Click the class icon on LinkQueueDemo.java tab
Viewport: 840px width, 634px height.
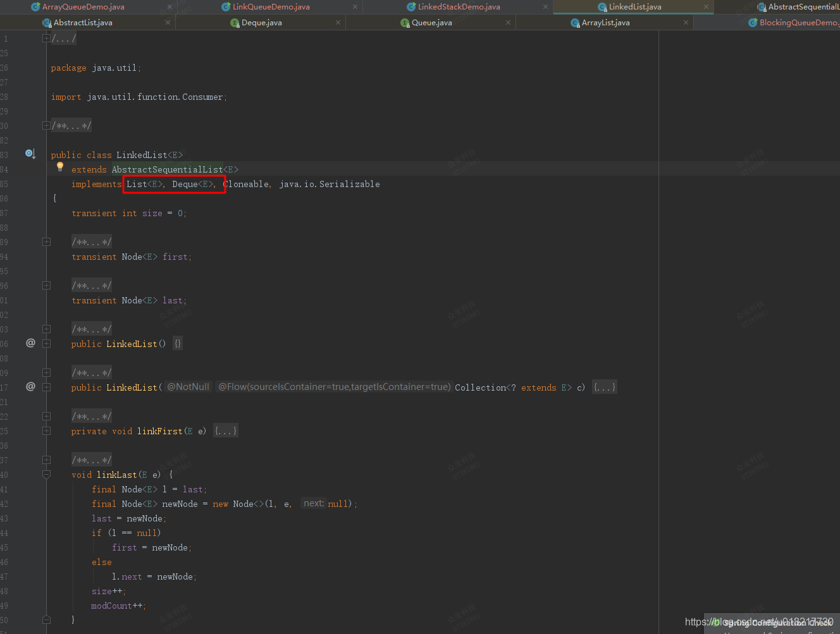tap(226, 7)
